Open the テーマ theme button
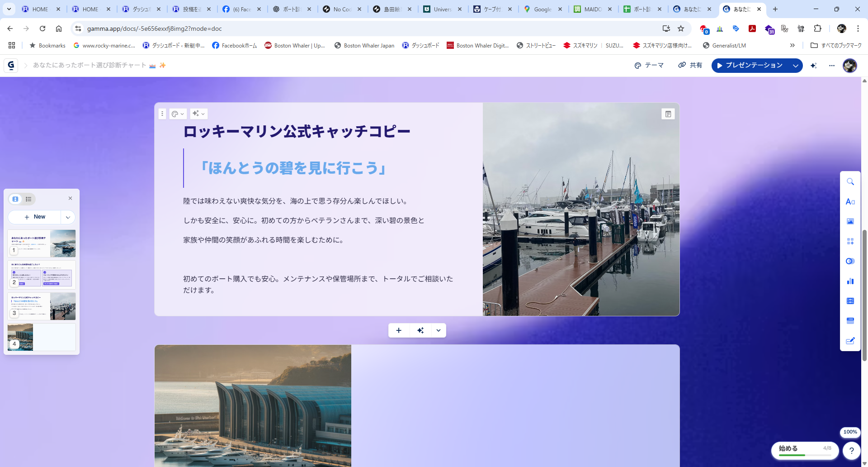The height and width of the screenshot is (467, 868). (649, 66)
